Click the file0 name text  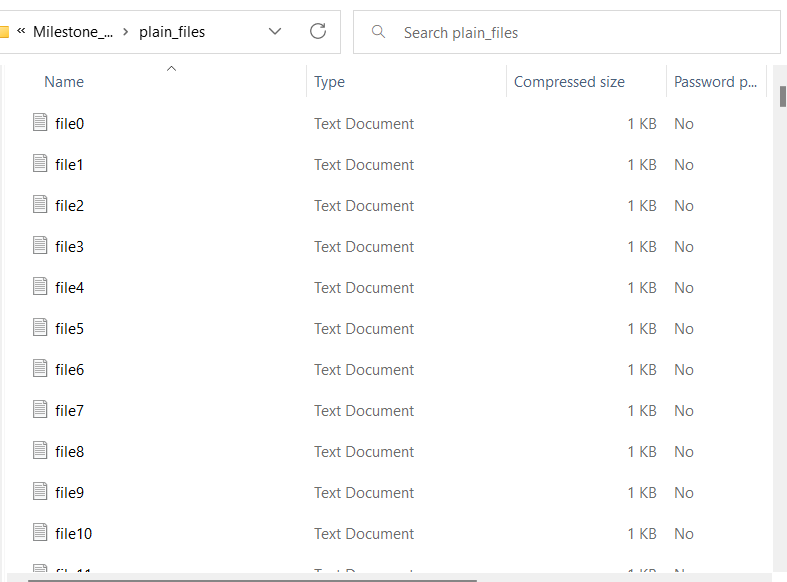pos(69,123)
